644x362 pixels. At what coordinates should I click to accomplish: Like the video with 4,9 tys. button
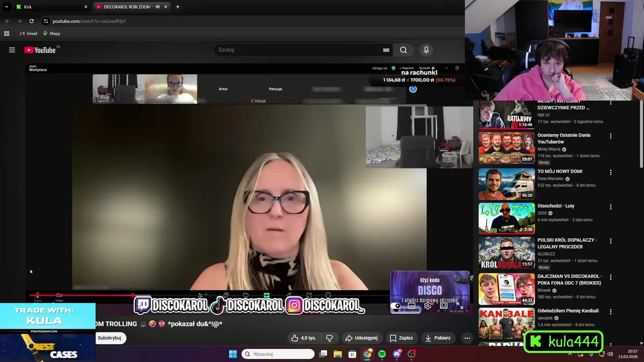tap(303, 338)
